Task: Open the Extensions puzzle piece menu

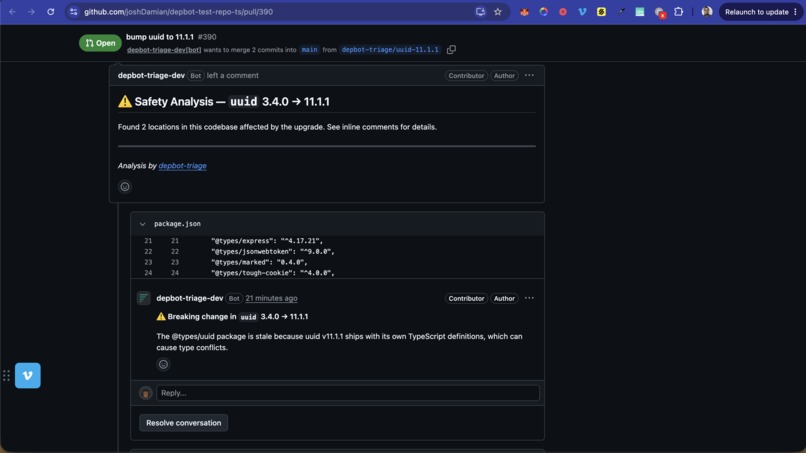Action: pyautogui.click(x=679, y=12)
